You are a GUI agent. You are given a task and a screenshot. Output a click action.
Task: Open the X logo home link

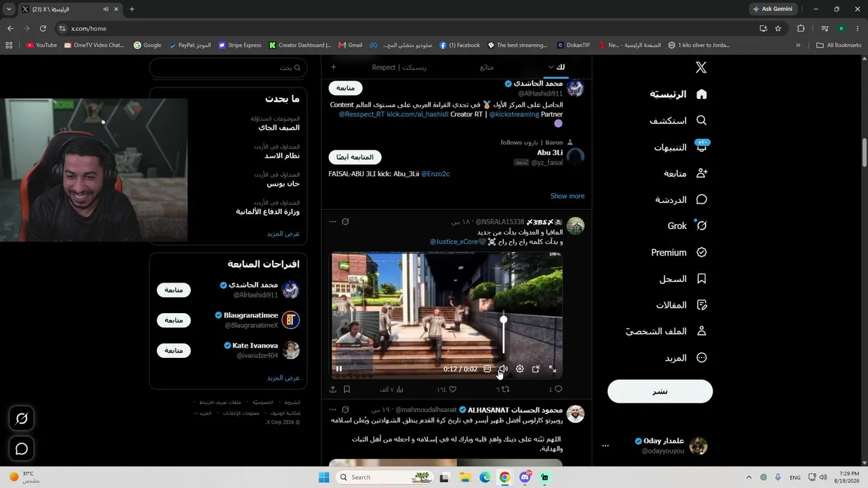[x=701, y=67]
